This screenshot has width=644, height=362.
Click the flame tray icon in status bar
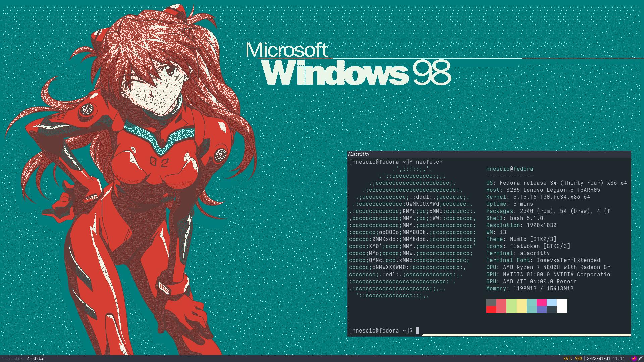(634, 358)
